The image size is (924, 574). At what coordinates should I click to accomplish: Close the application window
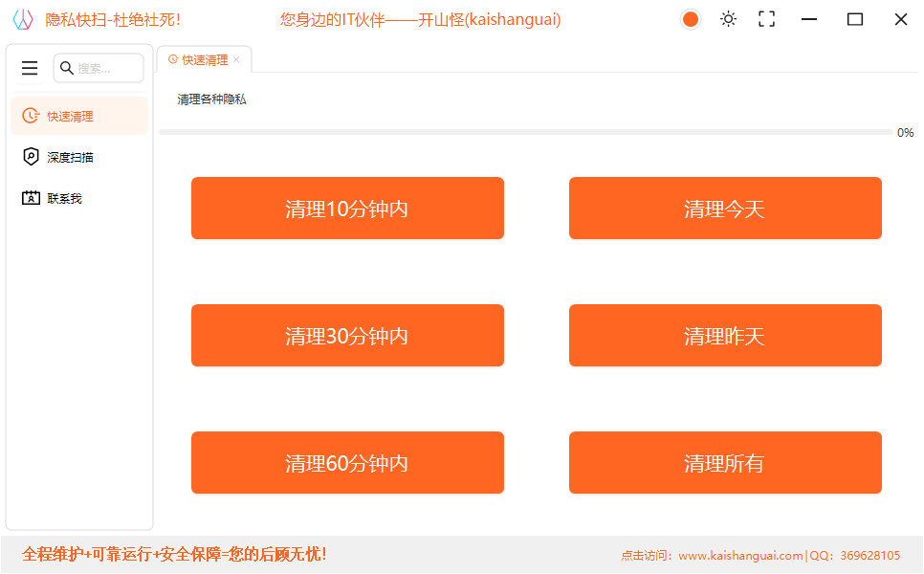900,19
